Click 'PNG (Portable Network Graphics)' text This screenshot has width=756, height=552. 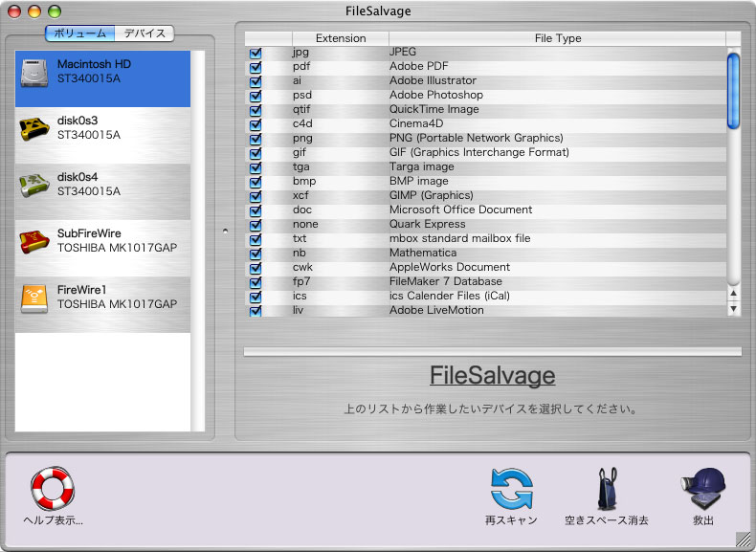pos(477,138)
